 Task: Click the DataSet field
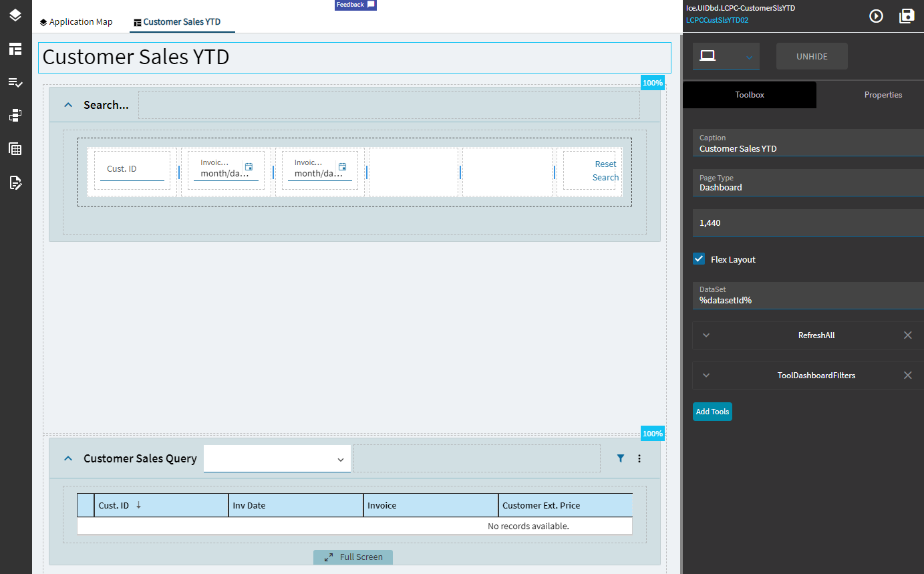pos(808,295)
